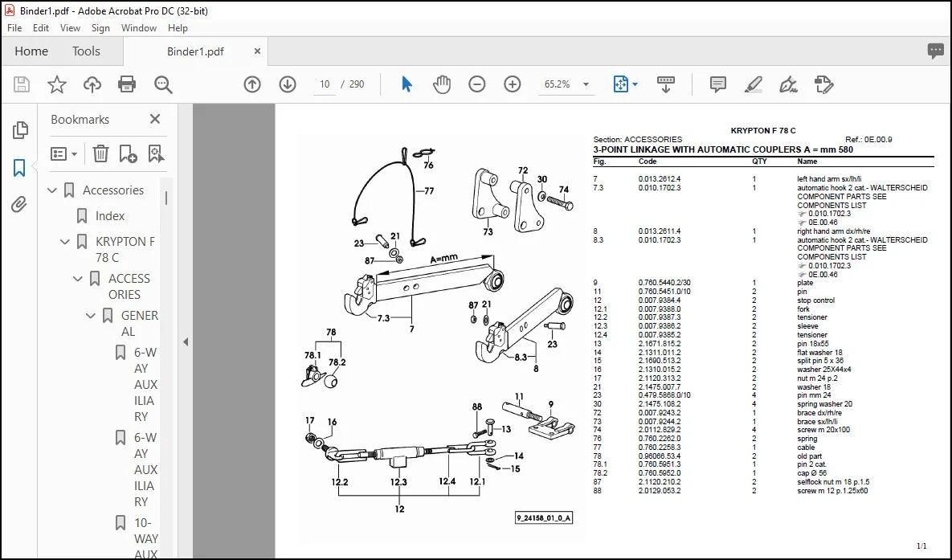Open the Sign menu
Viewport: 952px width, 560px height.
pyautogui.click(x=100, y=28)
